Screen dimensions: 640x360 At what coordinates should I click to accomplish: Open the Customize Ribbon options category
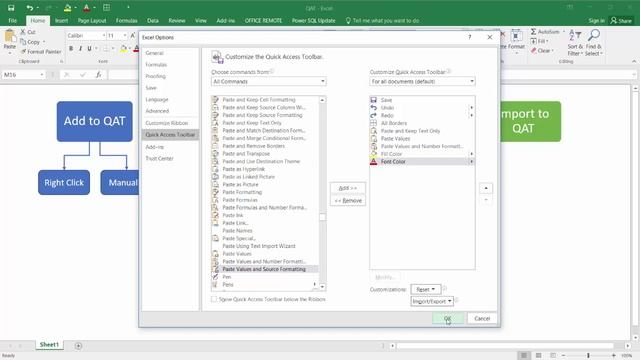167,123
